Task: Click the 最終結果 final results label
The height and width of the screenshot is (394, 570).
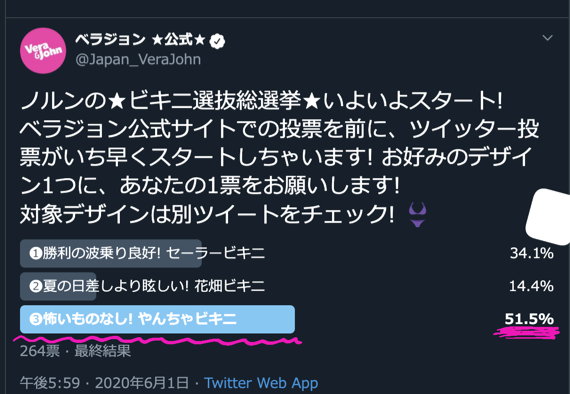Action: coord(103,351)
